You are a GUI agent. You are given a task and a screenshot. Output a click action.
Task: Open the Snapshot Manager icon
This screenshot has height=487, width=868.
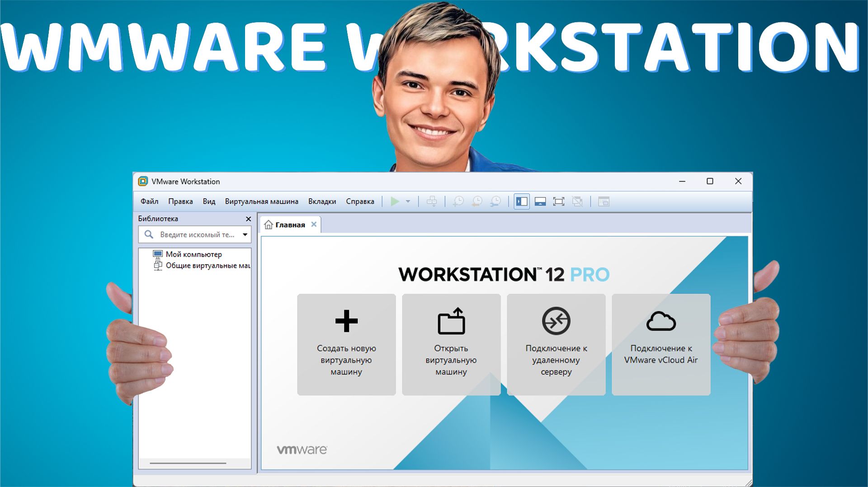[495, 202]
